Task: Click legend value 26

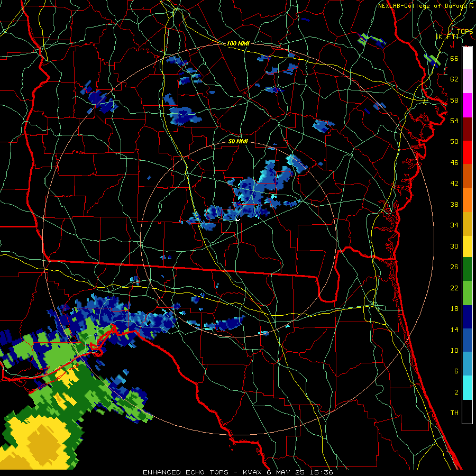Action: [454, 267]
